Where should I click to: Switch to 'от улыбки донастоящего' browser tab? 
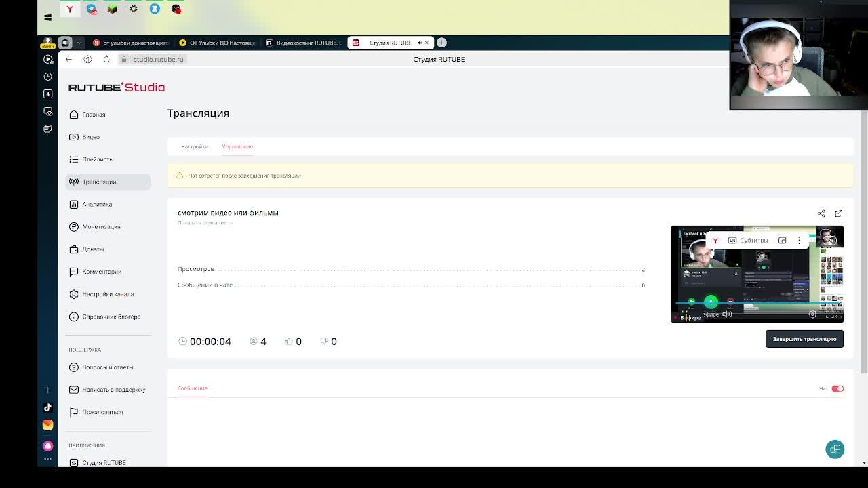click(x=131, y=43)
